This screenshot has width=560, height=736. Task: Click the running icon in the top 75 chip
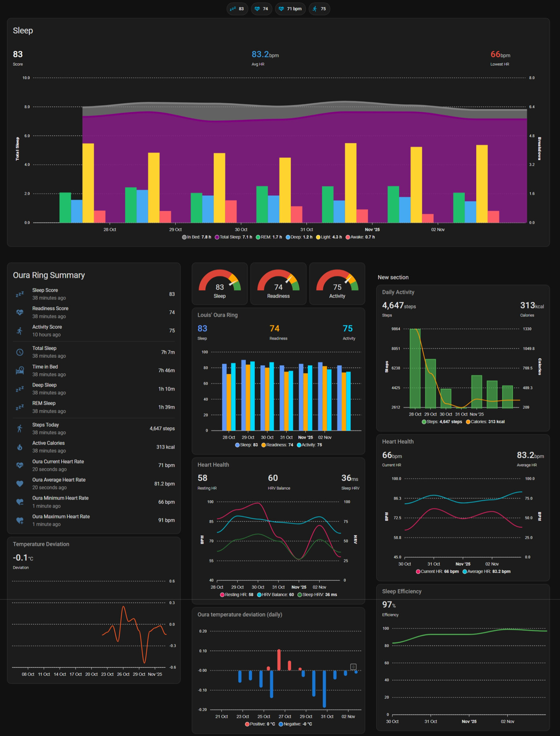click(x=315, y=9)
